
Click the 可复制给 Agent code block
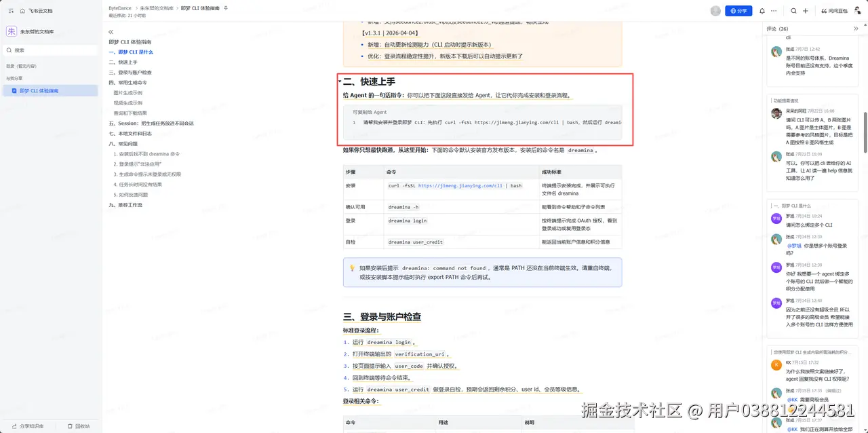click(x=482, y=121)
